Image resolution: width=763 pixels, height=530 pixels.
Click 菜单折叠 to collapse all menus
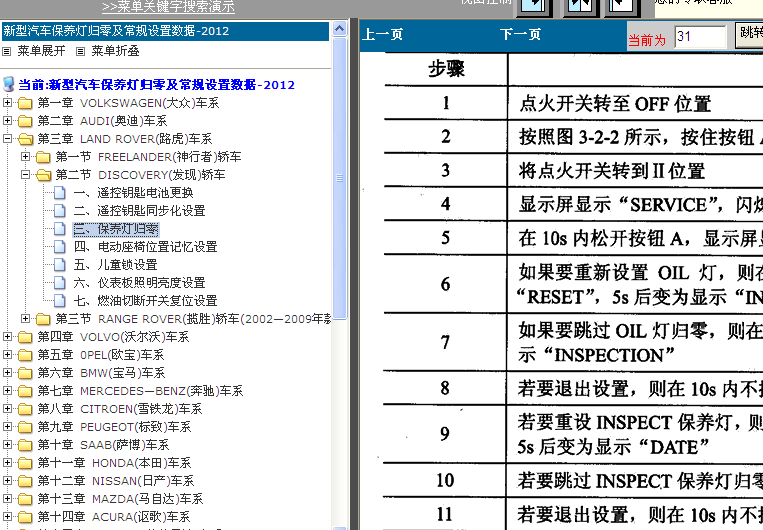[115, 51]
